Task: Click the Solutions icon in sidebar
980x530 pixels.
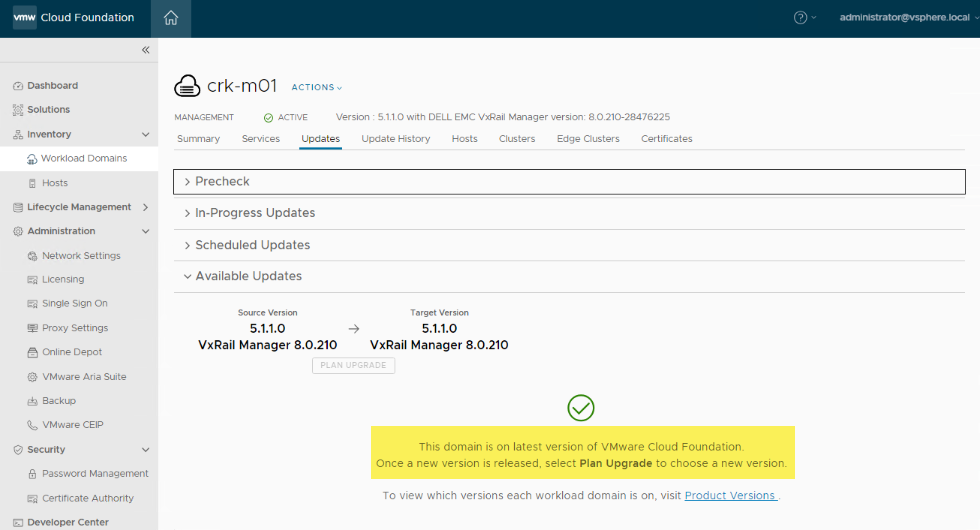Action: 18,110
